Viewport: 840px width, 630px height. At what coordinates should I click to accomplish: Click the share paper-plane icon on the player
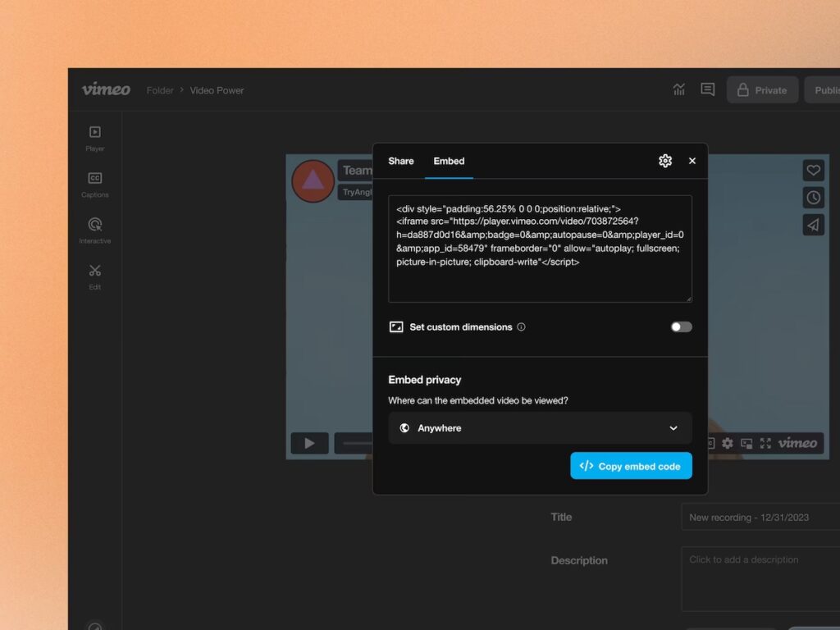tap(813, 224)
